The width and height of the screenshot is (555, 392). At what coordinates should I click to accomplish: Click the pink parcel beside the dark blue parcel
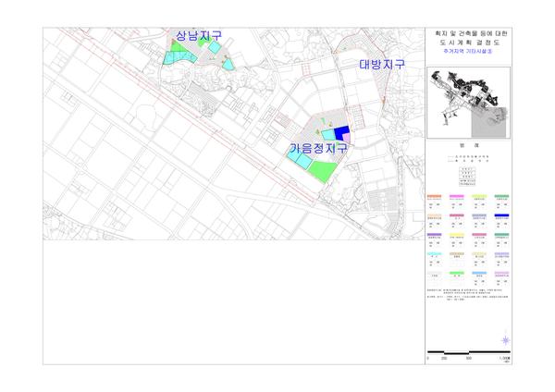(347, 137)
